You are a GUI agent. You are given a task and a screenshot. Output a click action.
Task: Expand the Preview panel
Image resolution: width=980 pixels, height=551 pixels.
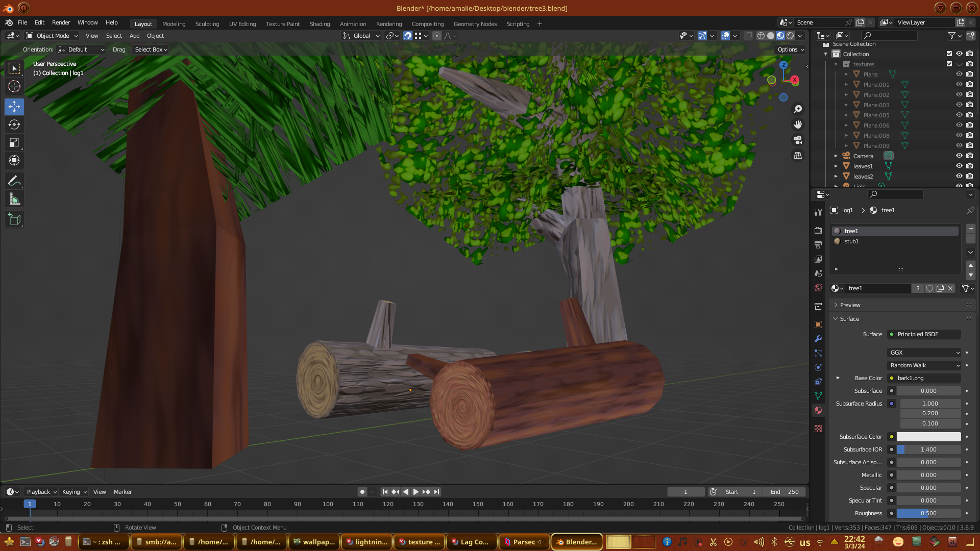(x=850, y=305)
